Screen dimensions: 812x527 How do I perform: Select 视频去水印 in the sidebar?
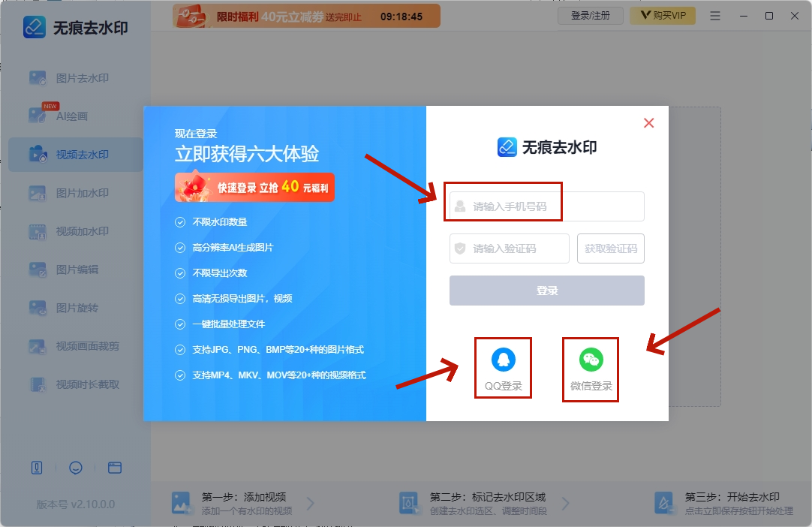coord(75,155)
